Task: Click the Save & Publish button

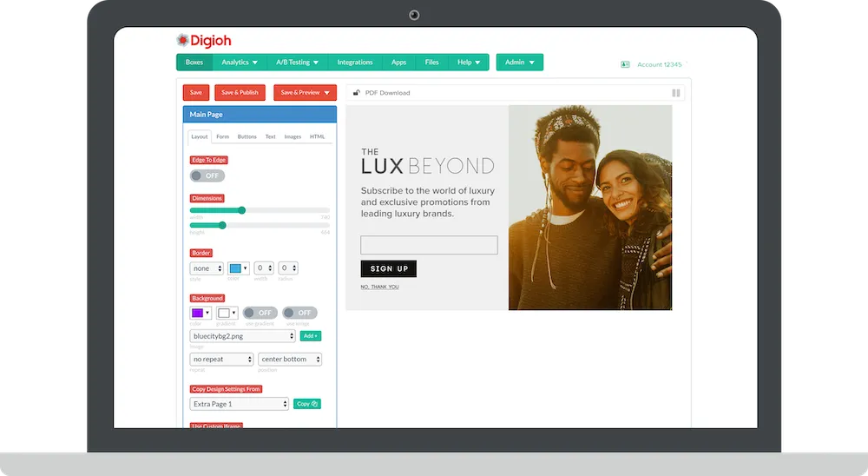Action: (x=240, y=93)
